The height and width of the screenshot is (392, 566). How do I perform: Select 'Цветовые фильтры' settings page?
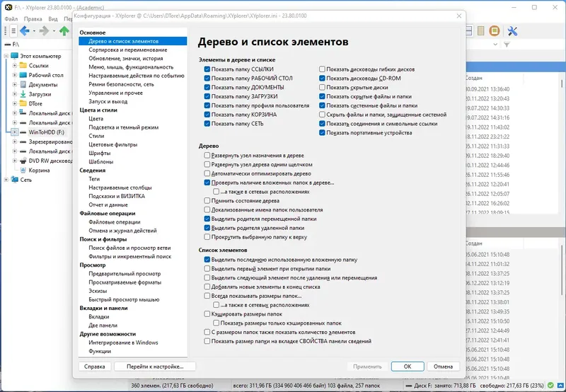pos(113,144)
